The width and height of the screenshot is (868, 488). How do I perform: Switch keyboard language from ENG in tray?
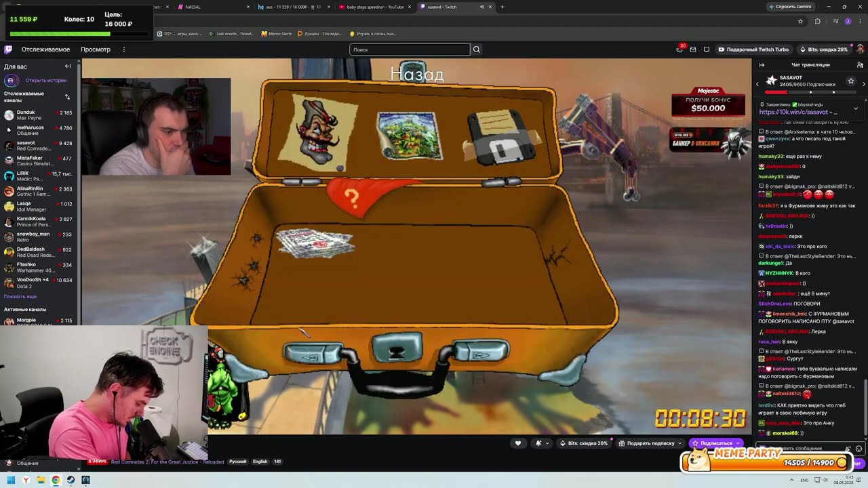coord(804,480)
